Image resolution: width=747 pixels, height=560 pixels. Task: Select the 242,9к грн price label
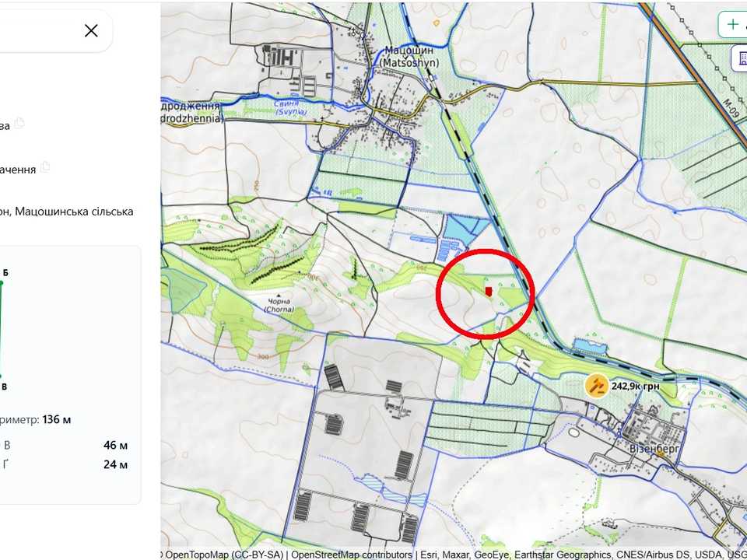[x=635, y=387]
